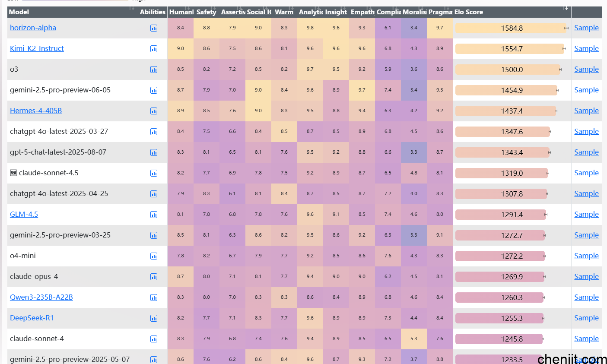Viewport: 607px width, 364px height.
Task: Select the Warm column header
Action: click(x=284, y=12)
